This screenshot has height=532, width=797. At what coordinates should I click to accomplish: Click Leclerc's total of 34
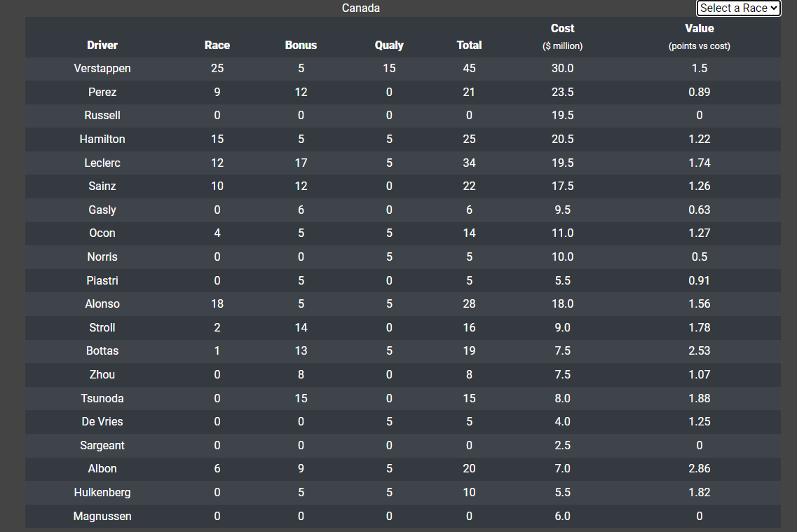tap(469, 163)
